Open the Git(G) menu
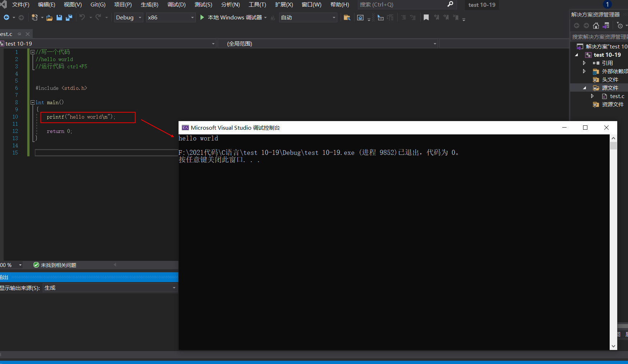Viewport: 628px width, 364px height. [x=98, y=5]
